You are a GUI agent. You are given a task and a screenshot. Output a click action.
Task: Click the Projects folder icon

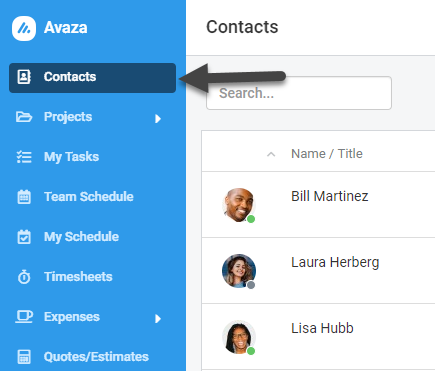pos(24,117)
